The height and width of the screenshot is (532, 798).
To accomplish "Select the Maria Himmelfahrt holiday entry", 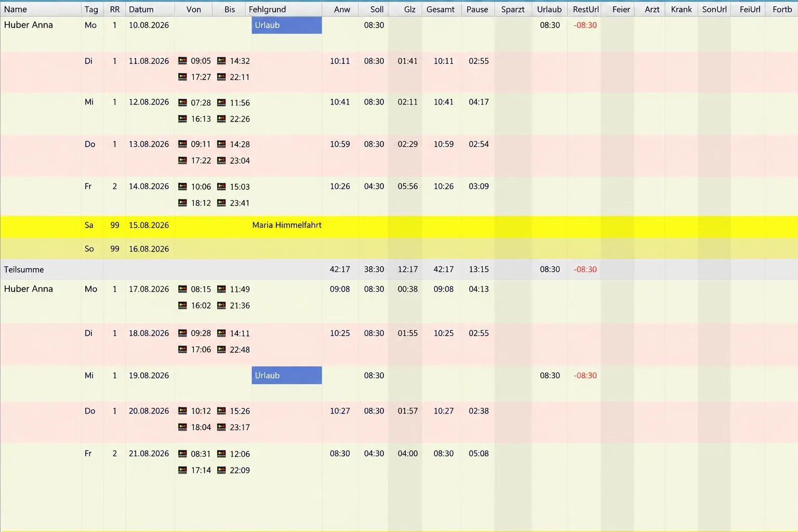I will [x=287, y=225].
